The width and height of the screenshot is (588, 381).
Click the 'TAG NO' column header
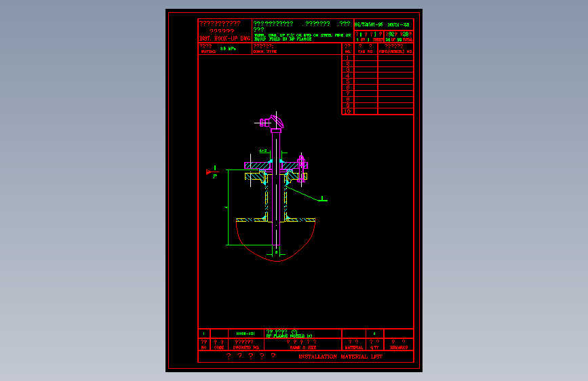pyautogui.click(x=366, y=52)
